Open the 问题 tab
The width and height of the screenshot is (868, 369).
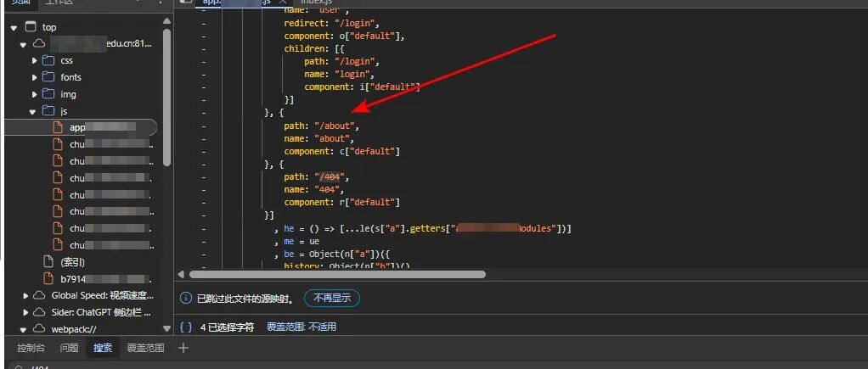[x=69, y=348]
